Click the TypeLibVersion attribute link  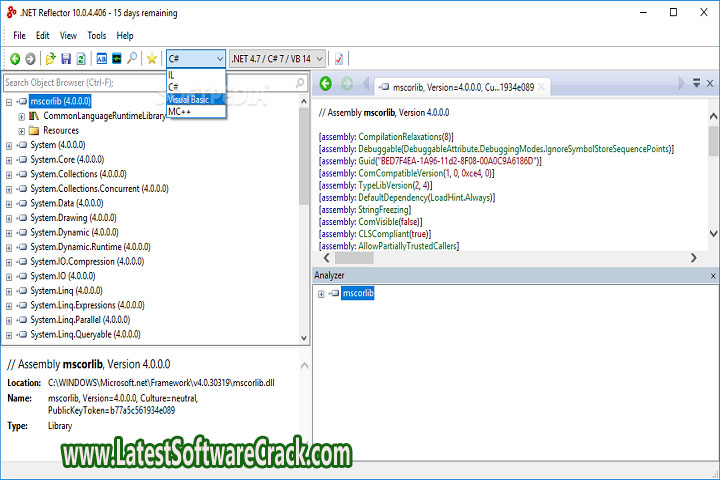385,186
